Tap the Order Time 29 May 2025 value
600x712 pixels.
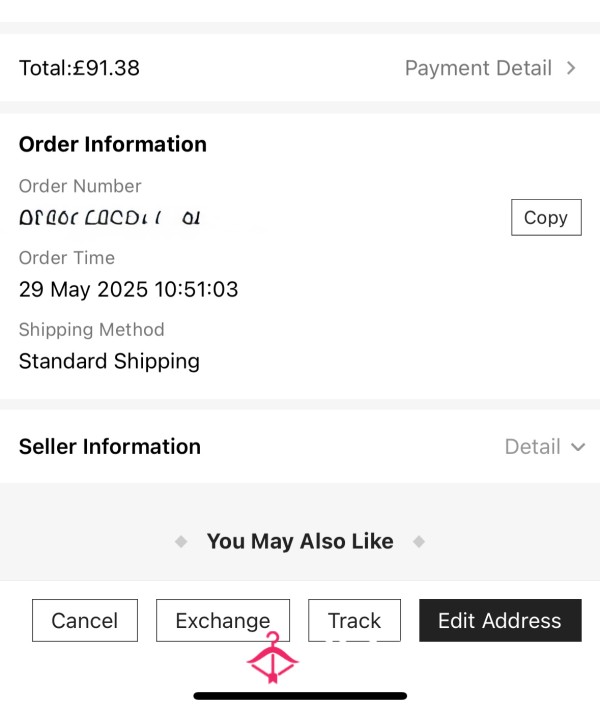tap(129, 290)
